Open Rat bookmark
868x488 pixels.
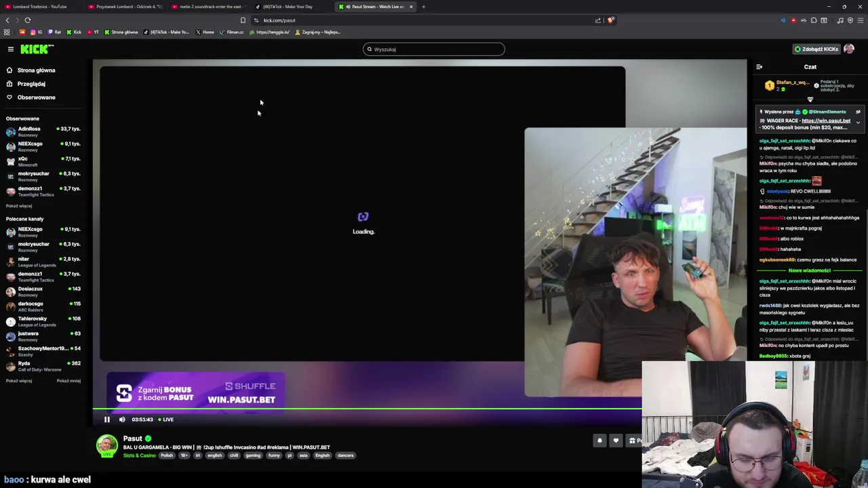pos(53,32)
